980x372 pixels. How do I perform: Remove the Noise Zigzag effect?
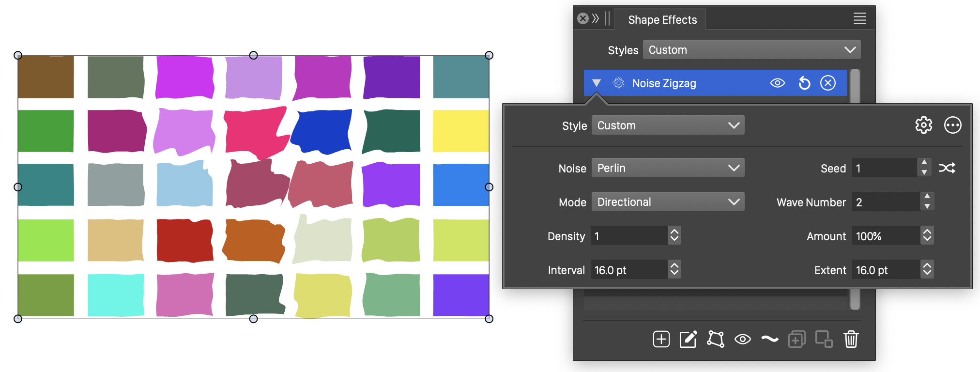[828, 83]
